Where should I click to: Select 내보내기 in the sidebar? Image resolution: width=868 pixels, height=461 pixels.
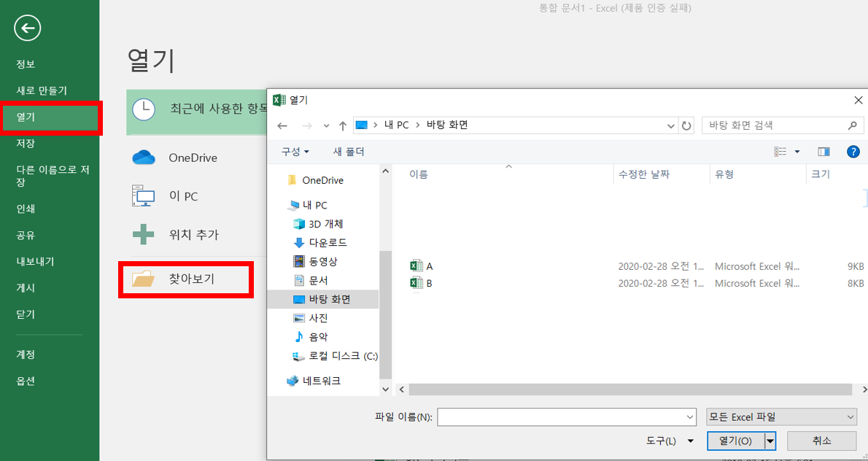pyautogui.click(x=35, y=262)
